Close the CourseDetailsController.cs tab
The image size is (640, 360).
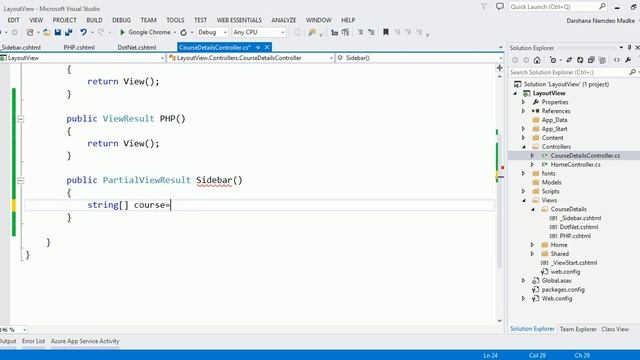(x=267, y=47)
